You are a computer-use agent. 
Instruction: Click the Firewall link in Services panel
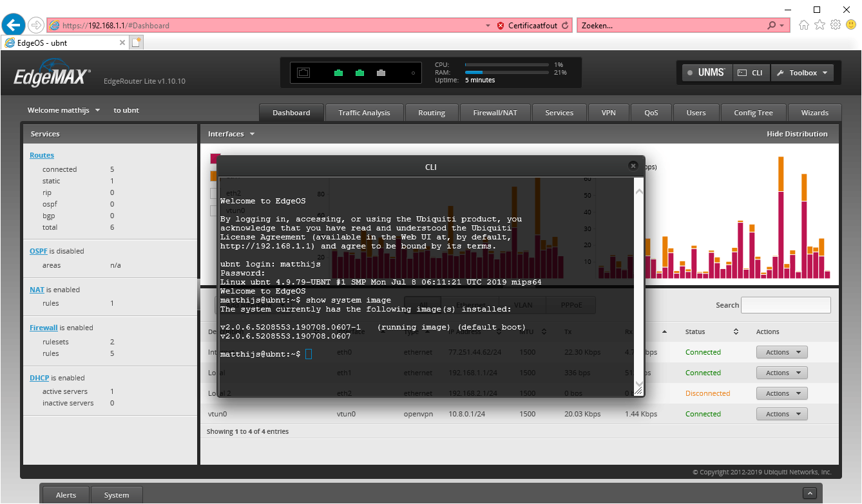pos(44,328)
